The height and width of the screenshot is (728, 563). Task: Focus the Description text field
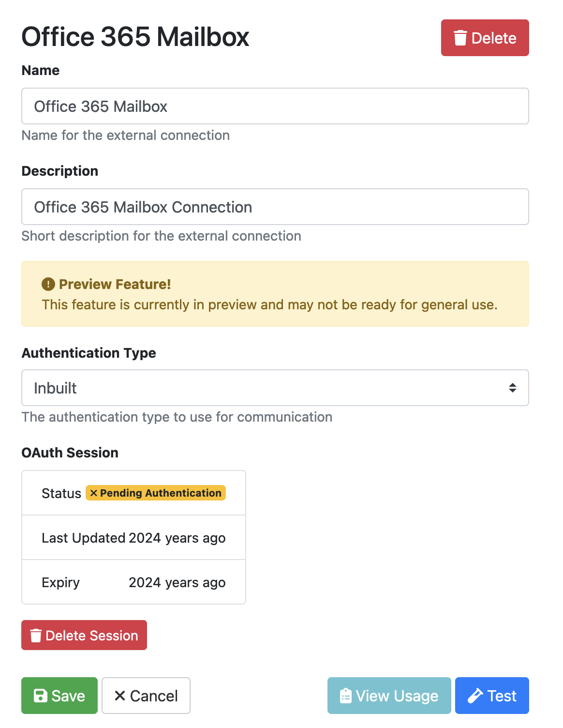click(x=275, y=207)
